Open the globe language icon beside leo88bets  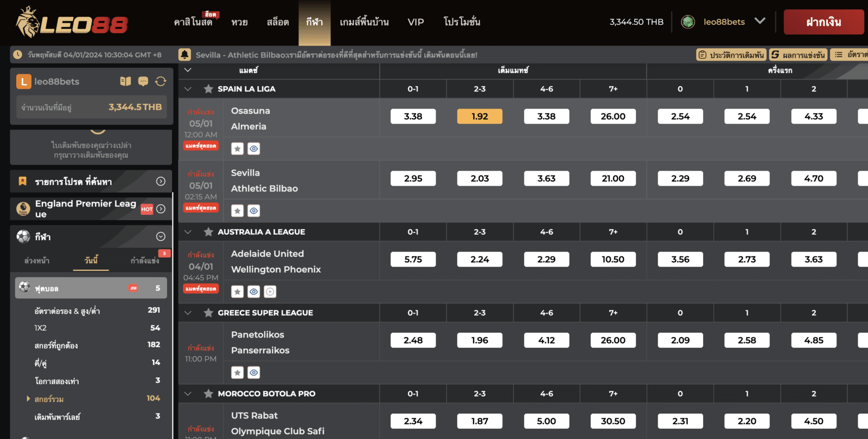[688, 22]
